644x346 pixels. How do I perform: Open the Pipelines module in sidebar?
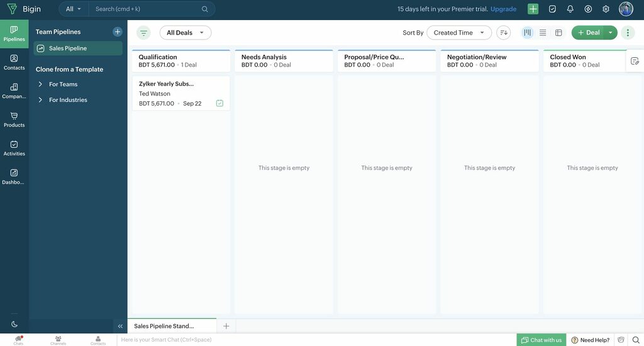(14, 34)
